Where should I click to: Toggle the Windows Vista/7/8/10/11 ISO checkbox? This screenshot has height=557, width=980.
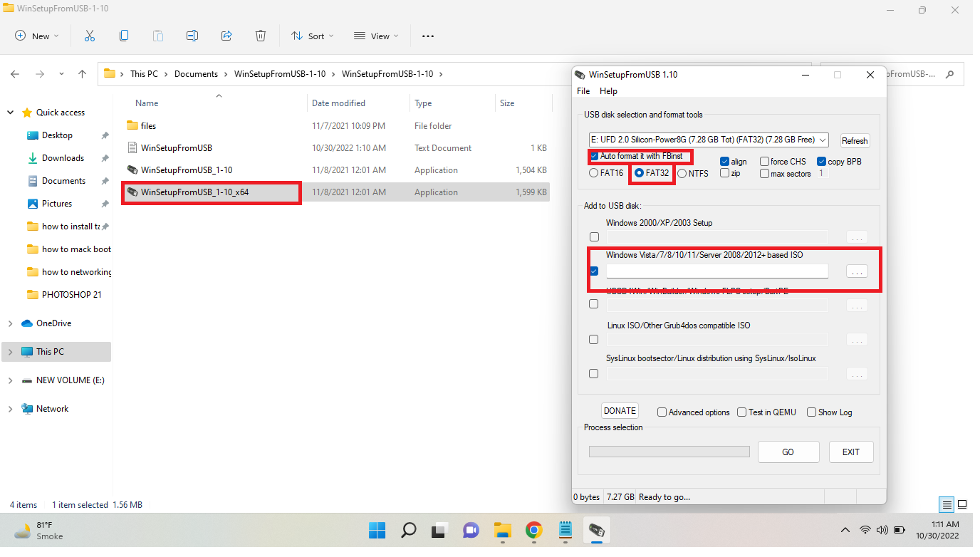[x=594, y=271]
